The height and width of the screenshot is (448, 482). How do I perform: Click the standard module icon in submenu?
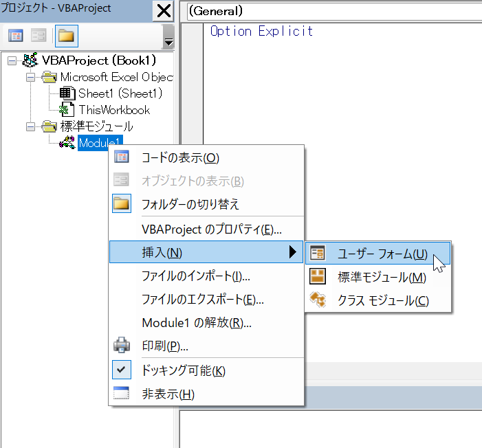pyautogui.click(x=317, y=276)
